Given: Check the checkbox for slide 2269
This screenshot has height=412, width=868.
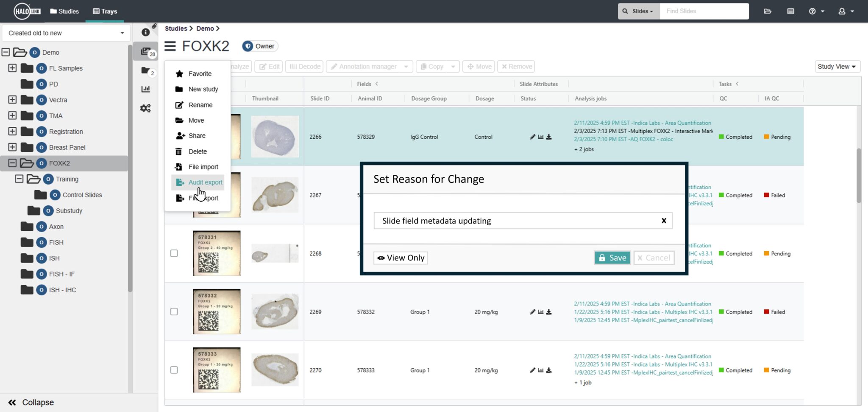Looking at the screenshot, I should 174,311.
